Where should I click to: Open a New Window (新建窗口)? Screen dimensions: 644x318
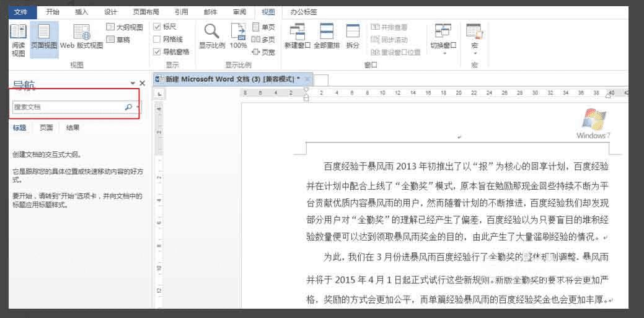(298, 37)
